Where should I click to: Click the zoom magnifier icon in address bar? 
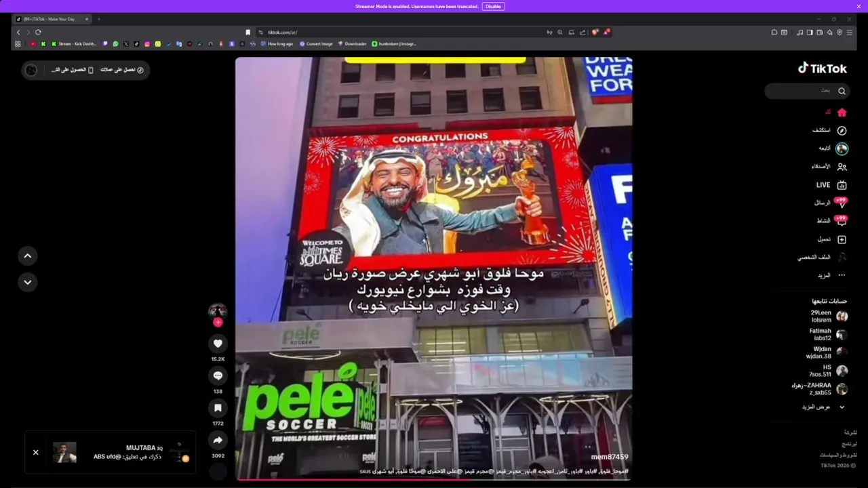click(x=560, y=32)
